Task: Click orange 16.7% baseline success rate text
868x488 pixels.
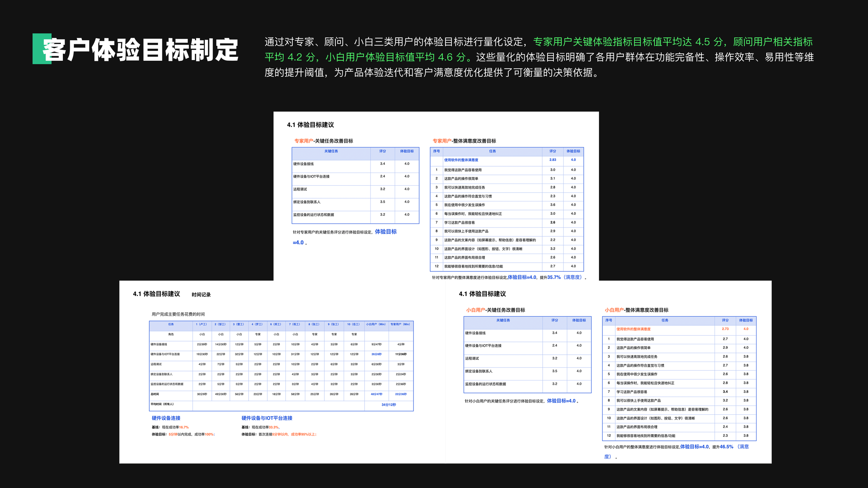Action: click(x=184, y=427)
